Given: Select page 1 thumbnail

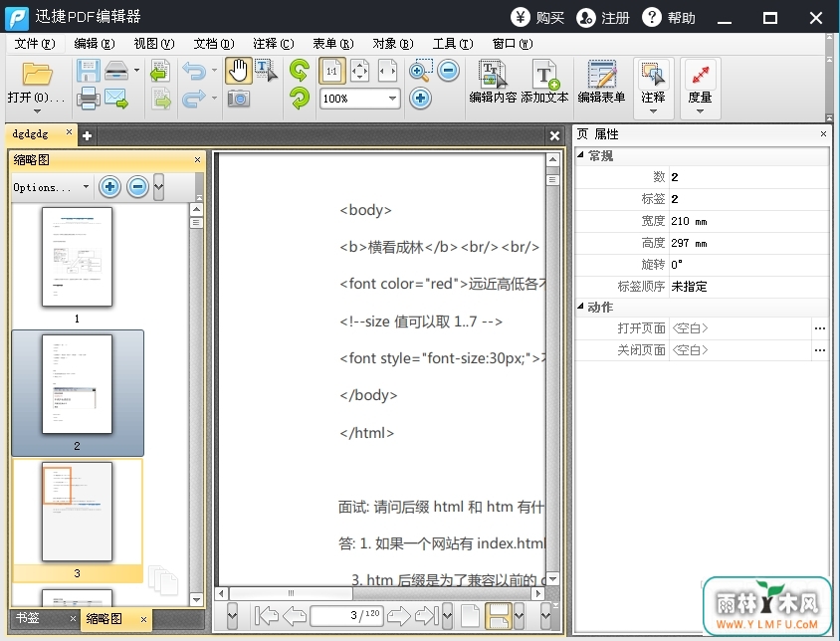Looking at the screenshot, I should coord(78,257).
